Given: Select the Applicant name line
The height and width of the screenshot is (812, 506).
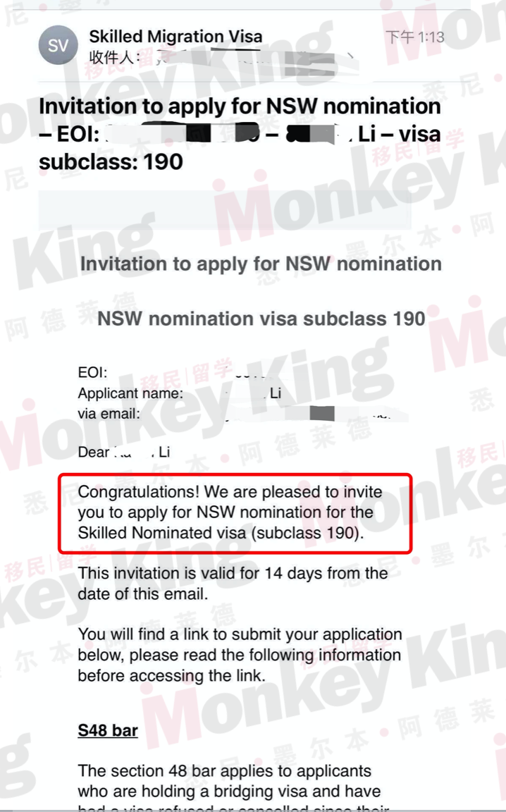Looking at the screenshot, I should (x=180, y=393).
